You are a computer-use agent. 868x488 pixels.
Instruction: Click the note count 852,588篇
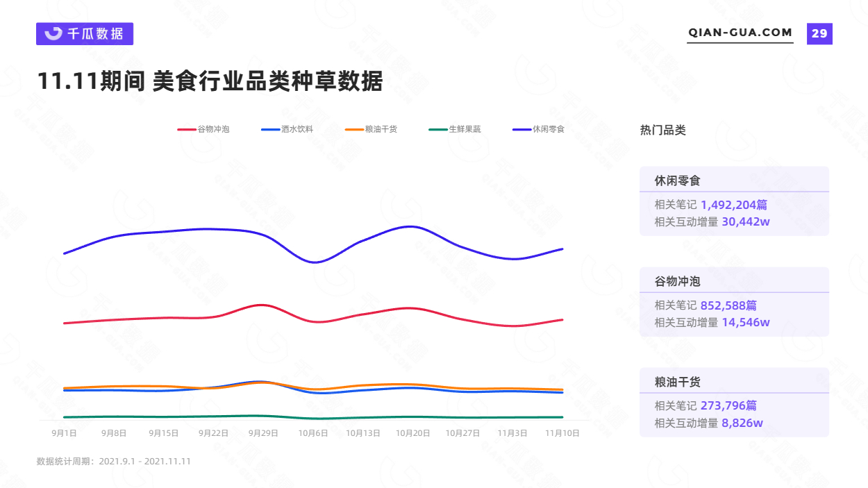click(728, 305)
